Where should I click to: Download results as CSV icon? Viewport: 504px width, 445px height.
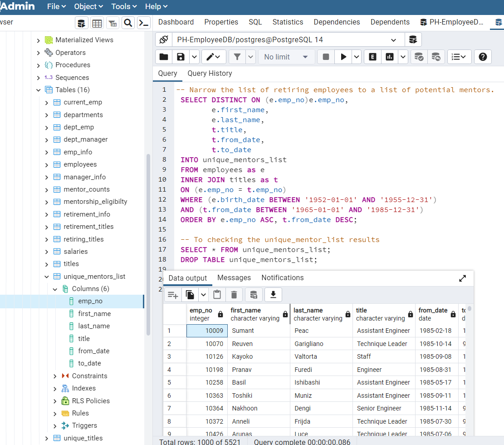273,295
